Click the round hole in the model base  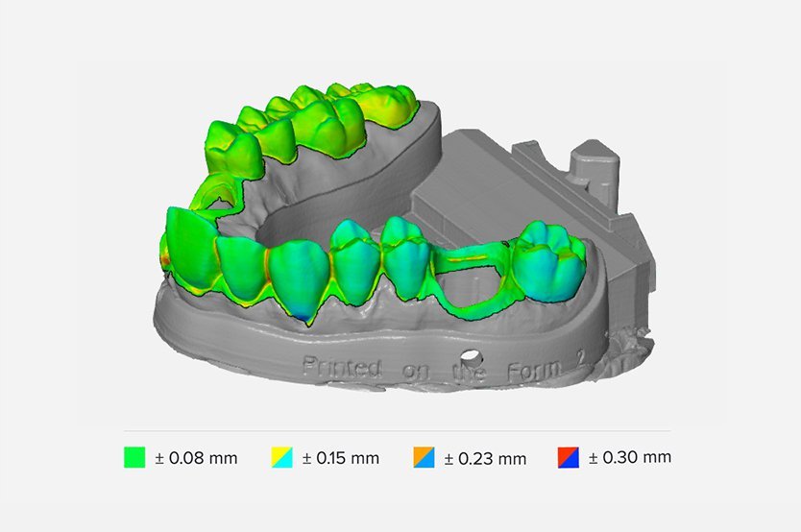coord(469,358)
